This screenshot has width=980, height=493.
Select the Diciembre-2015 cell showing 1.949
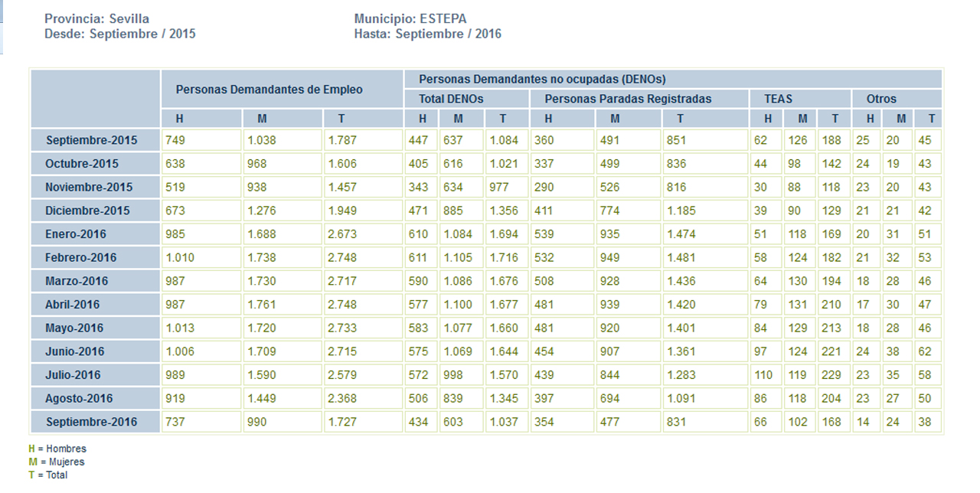point(342,211)
